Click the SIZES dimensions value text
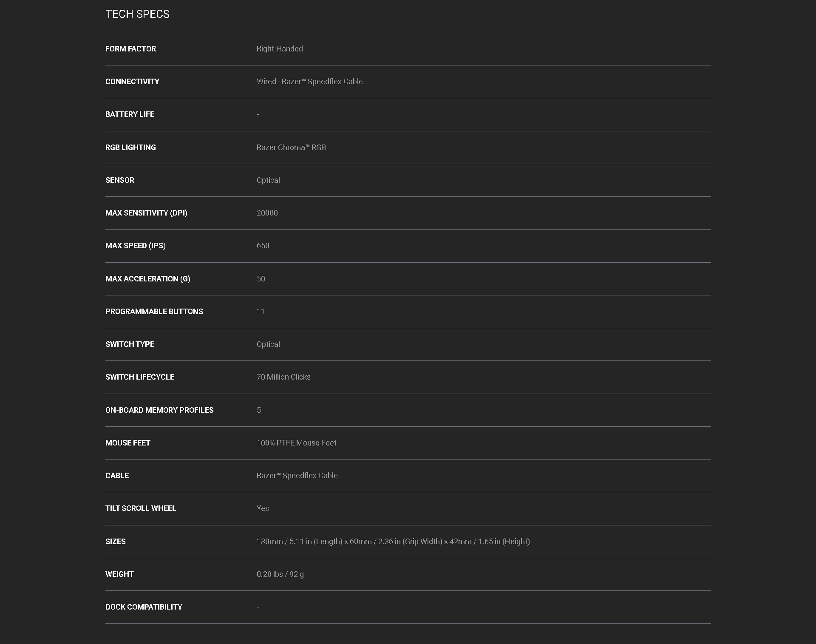 (x=393, y=542)
